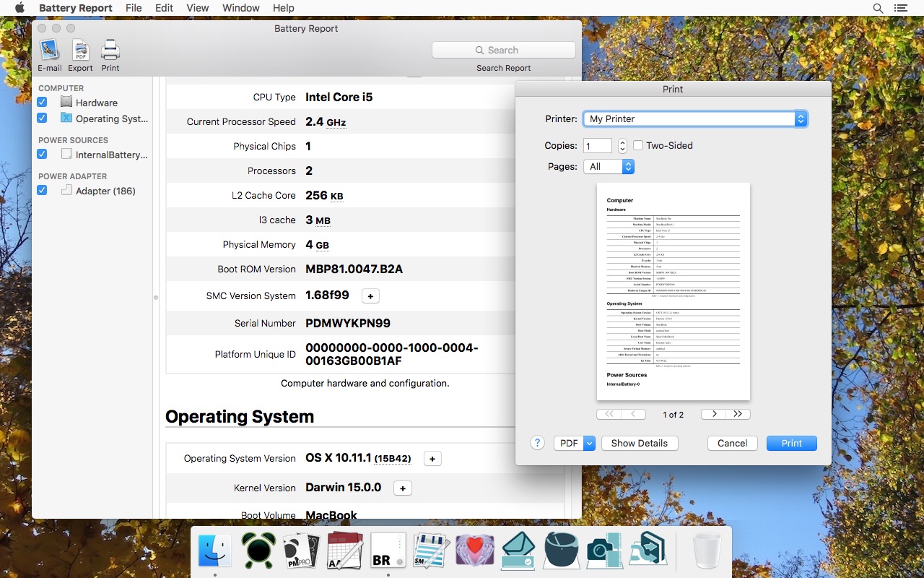Click the sidebar splitter handle

pos(155,297)
